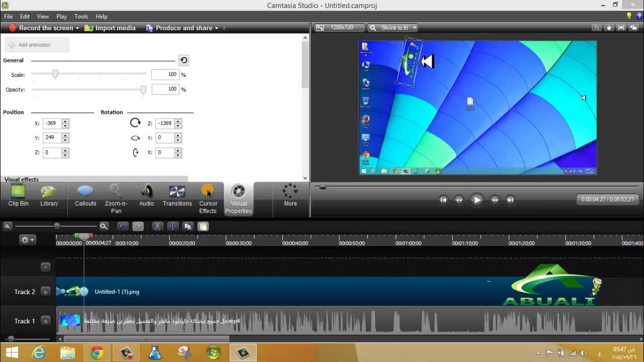Screen dimensions: 644x362
Task: Open the View menu
Action: point(43,17)
